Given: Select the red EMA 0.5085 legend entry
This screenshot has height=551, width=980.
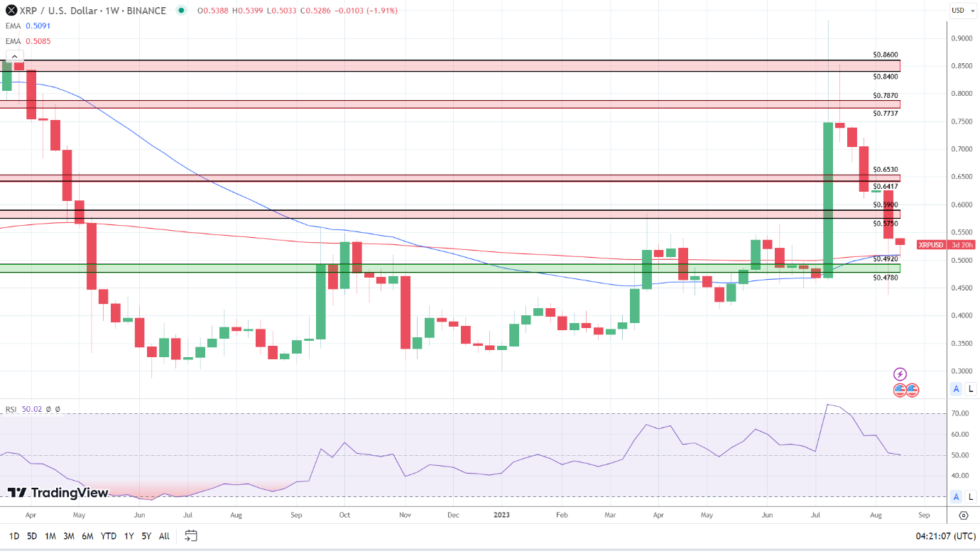Looking at the screenshot, I should [x=28, y=41].
